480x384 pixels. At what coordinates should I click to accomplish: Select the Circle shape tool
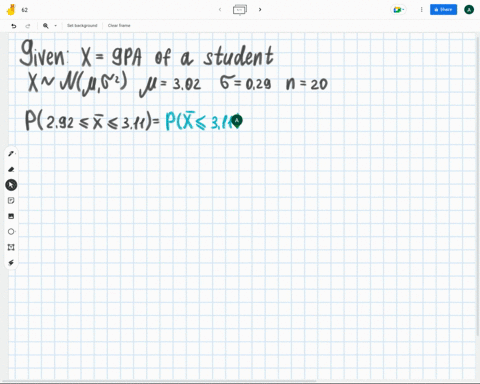(x=11, y=232)
